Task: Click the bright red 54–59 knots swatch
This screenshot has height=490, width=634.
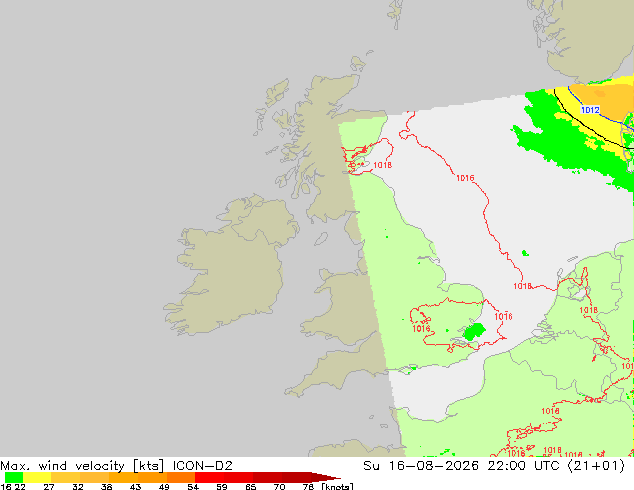Action: (209, 477)
